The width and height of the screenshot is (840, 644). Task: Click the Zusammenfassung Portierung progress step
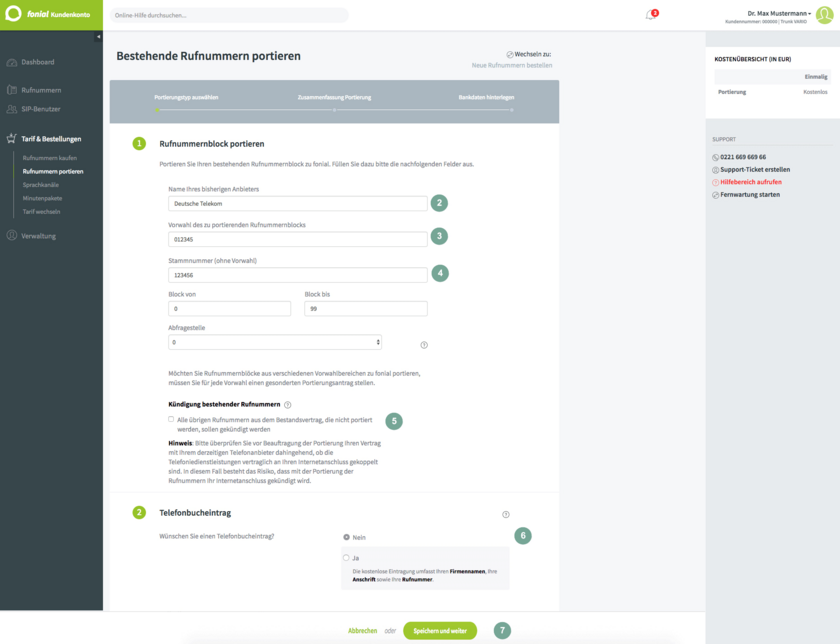point(334,98)
